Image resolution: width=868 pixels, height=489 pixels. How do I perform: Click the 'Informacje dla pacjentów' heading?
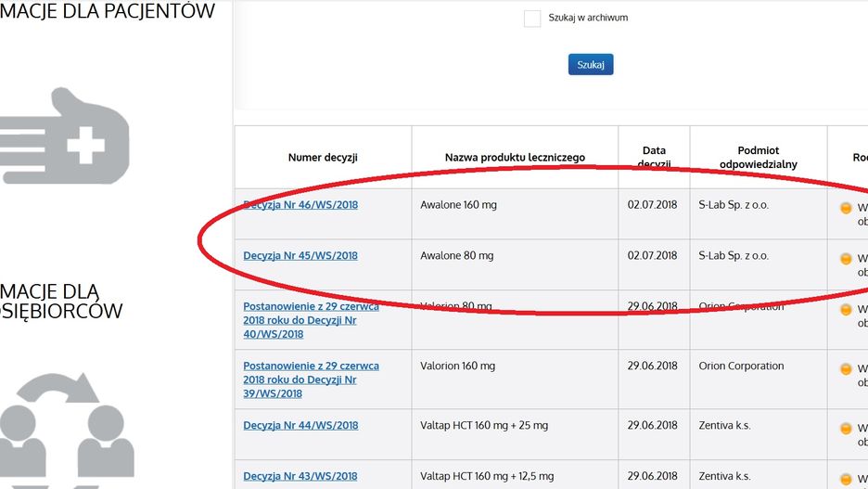[x=108, y=12]
